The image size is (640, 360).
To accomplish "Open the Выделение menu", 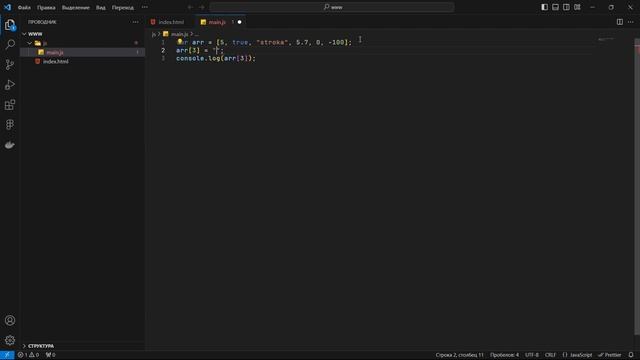I will coord(76,7).
